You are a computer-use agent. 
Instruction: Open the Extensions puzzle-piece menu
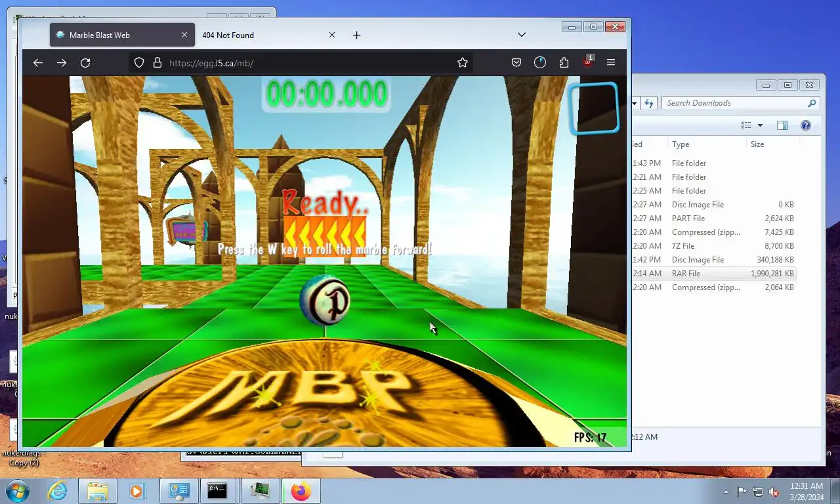click(564, 62)
